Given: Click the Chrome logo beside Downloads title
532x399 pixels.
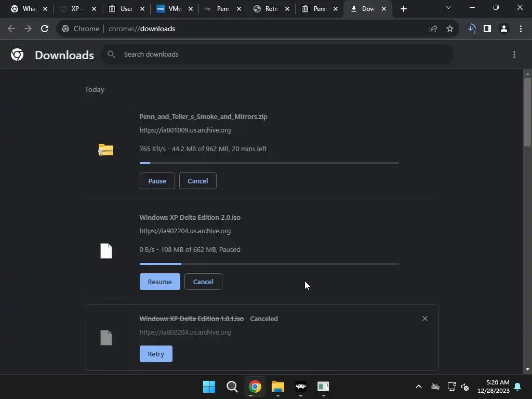Looking at the screenshot, I should [x=17, y=55].
